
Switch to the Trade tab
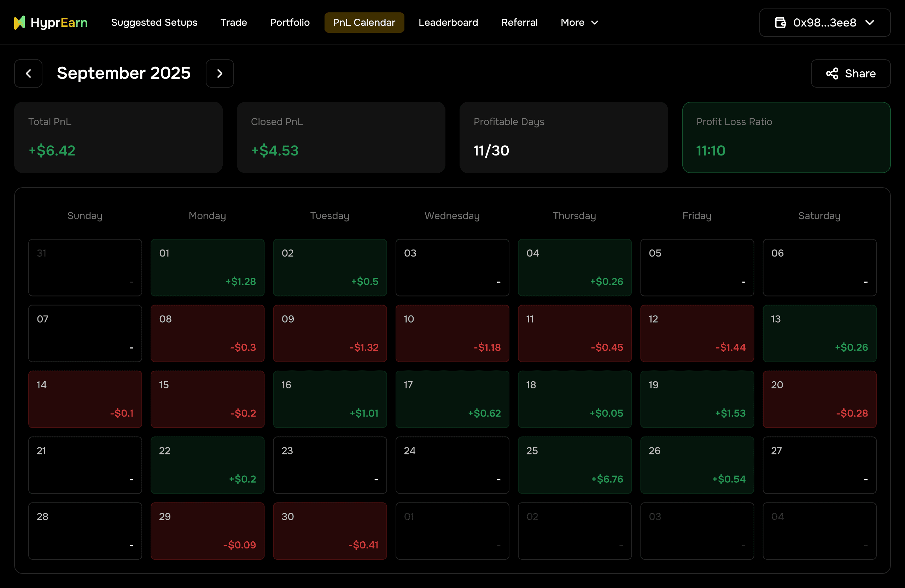pyautogui.click(x=233, y=22)
